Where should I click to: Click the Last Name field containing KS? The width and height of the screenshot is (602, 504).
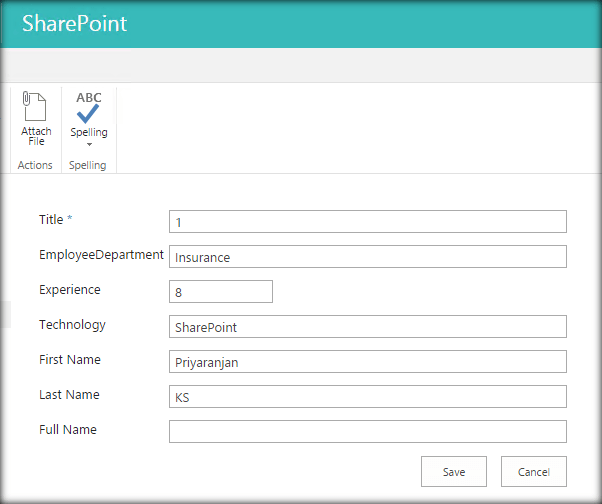[367, 397]
